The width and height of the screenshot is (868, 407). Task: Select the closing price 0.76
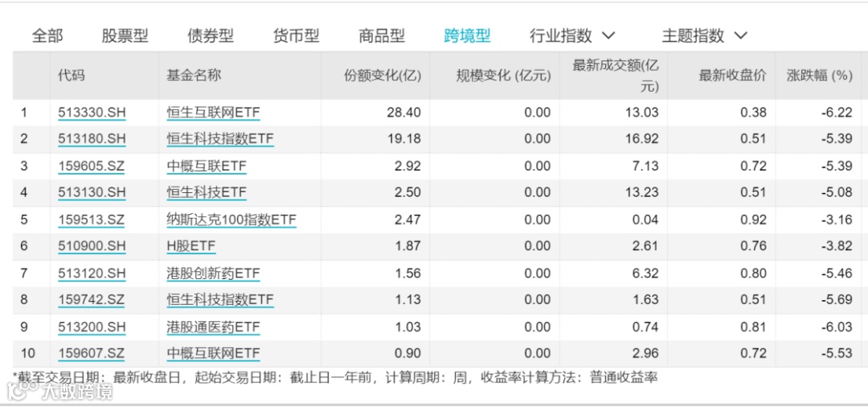point(753,246)
